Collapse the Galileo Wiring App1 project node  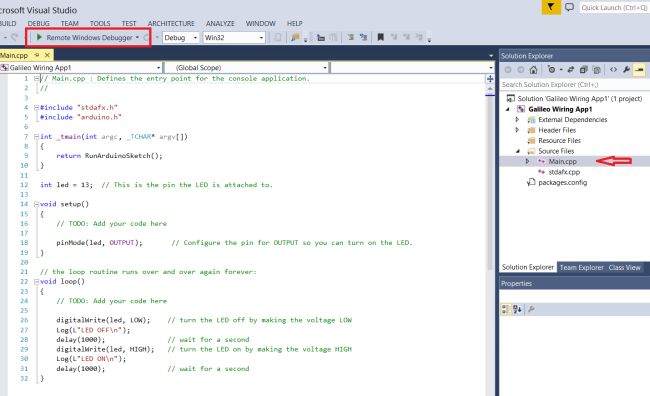coord(508,109)
